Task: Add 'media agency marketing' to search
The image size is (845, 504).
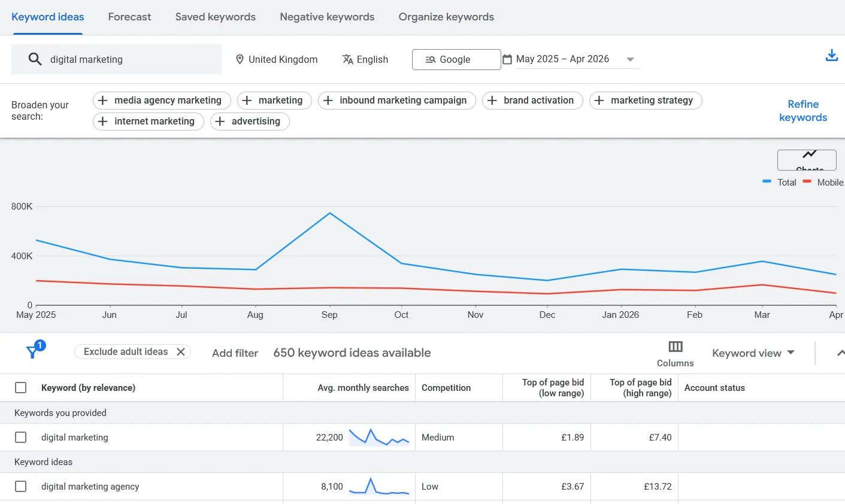Action: point(162,101)
